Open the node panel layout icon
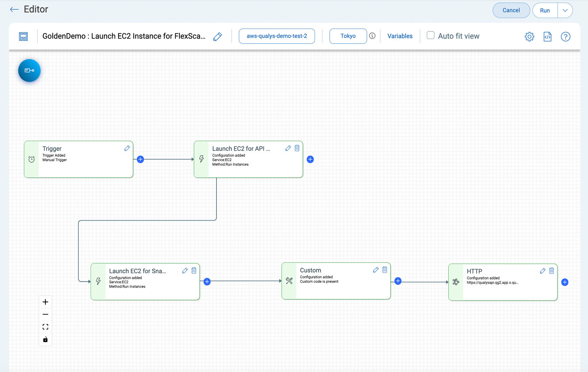The height and width of the screenshot is (372, 588). click(x=23, y=36)
